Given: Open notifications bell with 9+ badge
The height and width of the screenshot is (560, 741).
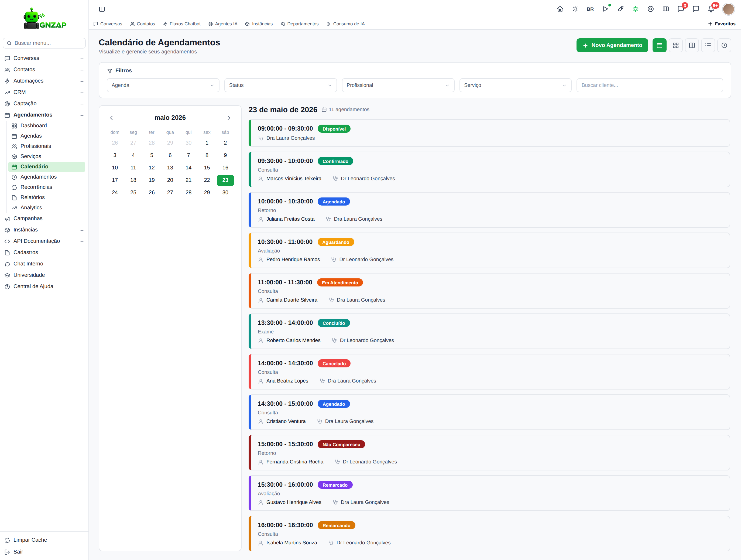Looking at the screenshot, I should pos(711,9).
